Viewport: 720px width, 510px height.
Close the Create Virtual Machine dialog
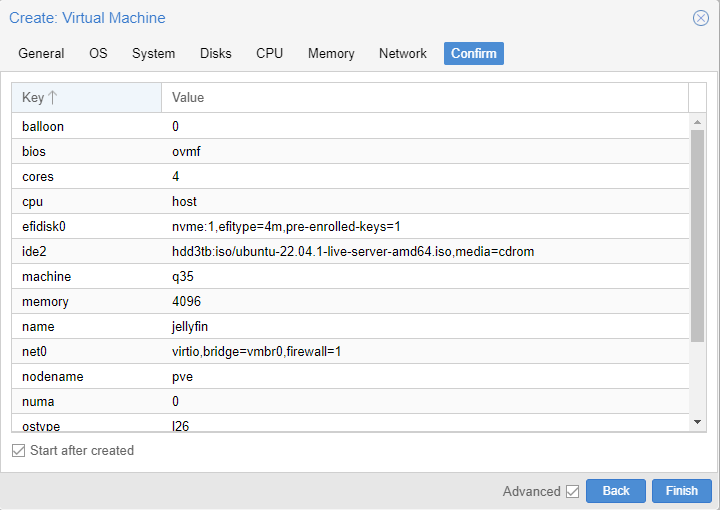700,18
